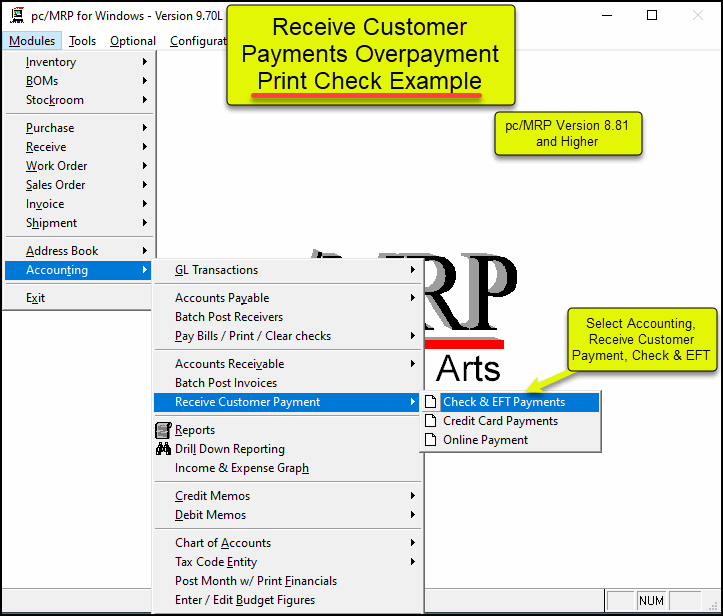Click Exit in the Modules menu
The width and height of the screenshot is (723, 616).
click(36, 298)
